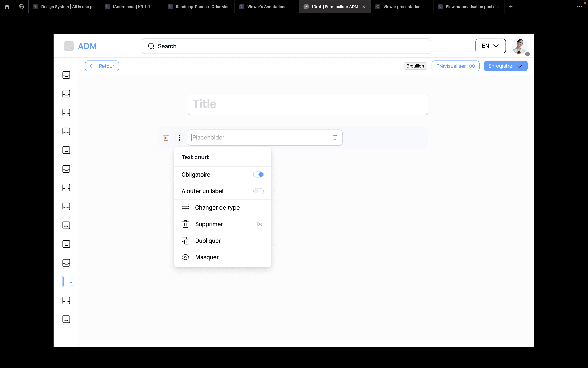Select Masquer to hide the field
Screen dimensions: 588x368
pos(223,257)
